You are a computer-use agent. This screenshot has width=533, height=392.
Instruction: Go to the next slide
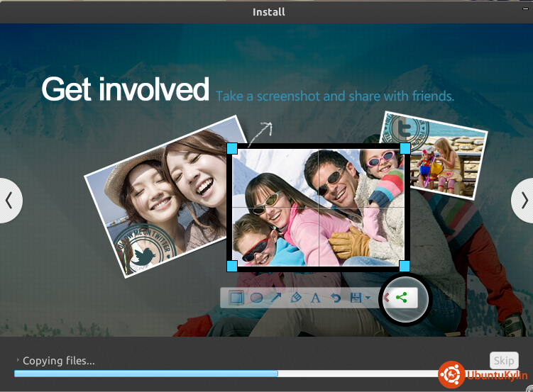[x=523, y=201]
